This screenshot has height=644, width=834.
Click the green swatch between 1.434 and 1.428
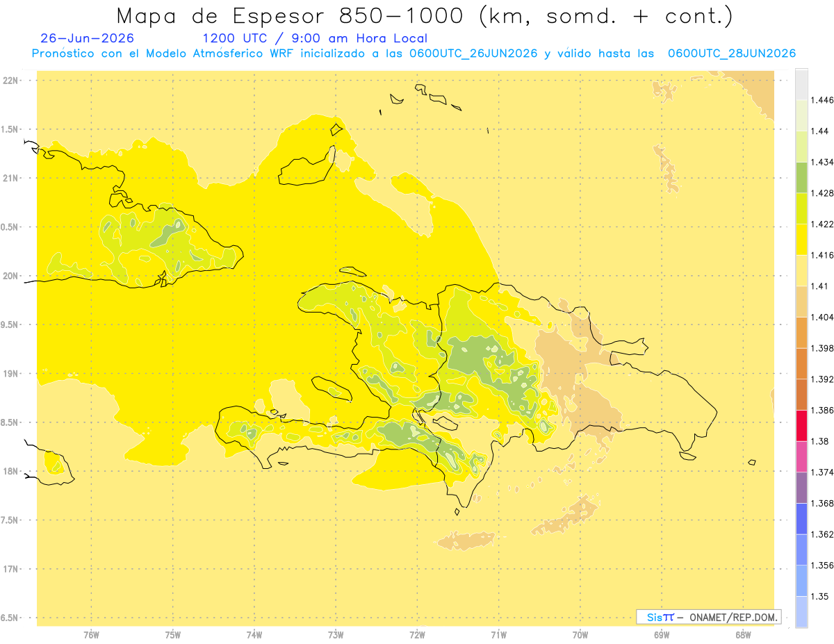(x=801, y=177)
